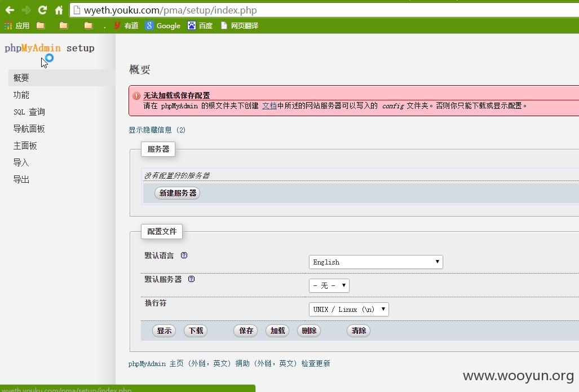Open the 网页翻译 bookmark

pyautogui.click(x=240, y=25)
